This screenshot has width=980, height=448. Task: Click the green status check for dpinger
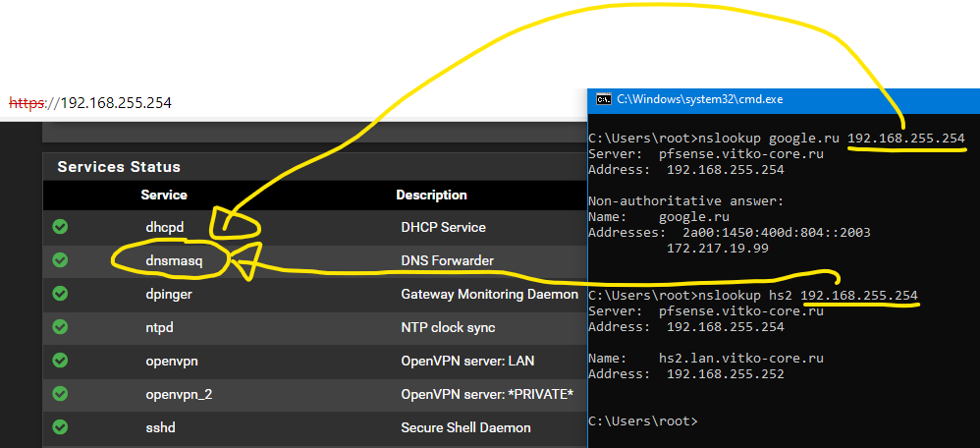[x=60, y=294]
